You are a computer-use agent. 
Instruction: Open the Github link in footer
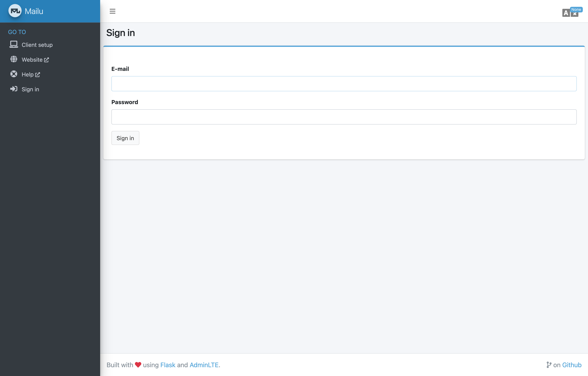click(x=572, y=365)
